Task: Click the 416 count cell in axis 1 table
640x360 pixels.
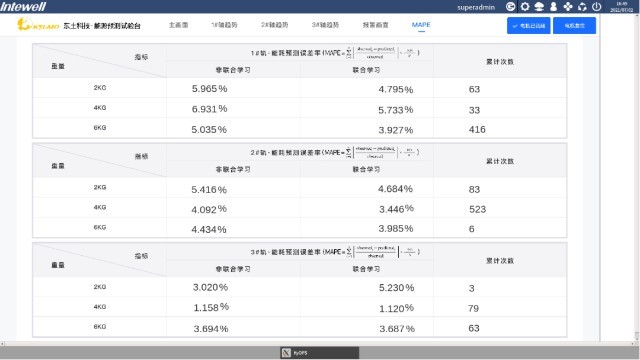Action: pos(477,129)
